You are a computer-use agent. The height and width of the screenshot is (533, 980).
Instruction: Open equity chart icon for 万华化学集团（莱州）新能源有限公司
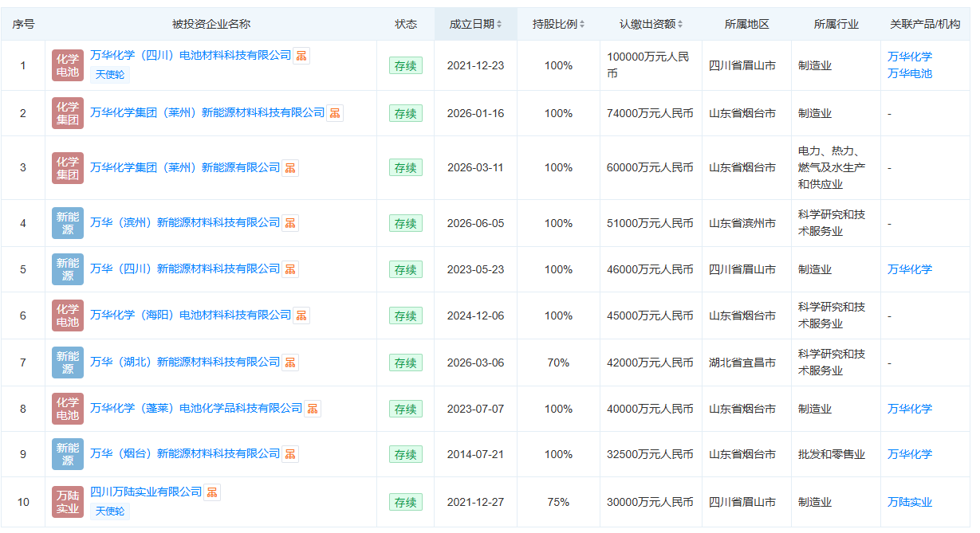pos(290,167)
